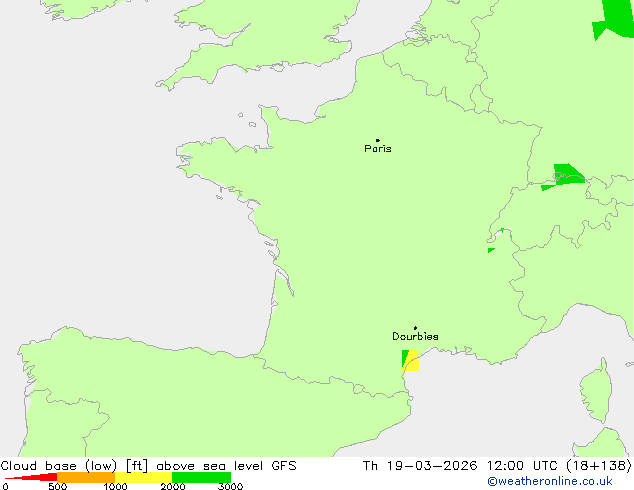Click the forecast date 'Th 19-03-2026 12:00 UTC'
634x490 pixels.
point(461,466)
